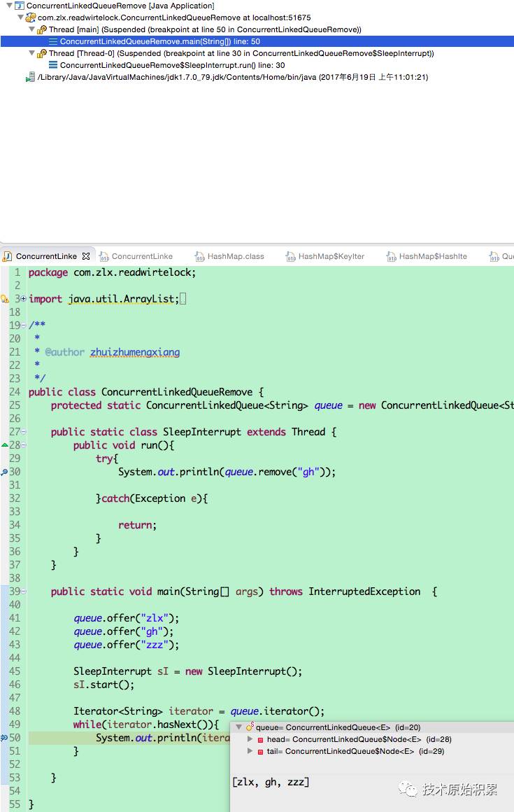Viewport: 514px width, 812px height.
Task: Select the jdk1.7.0_79 java process entry
Action: (x=233, y=77)
